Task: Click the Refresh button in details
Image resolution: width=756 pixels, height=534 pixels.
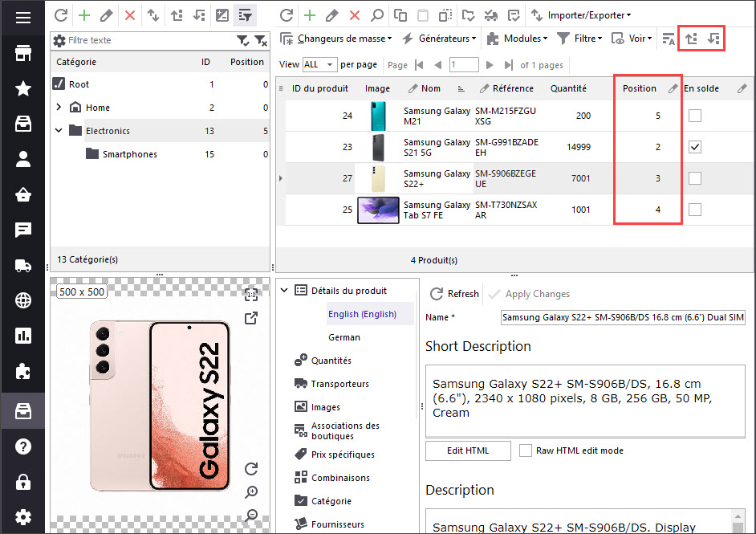Action: point(455,294)
